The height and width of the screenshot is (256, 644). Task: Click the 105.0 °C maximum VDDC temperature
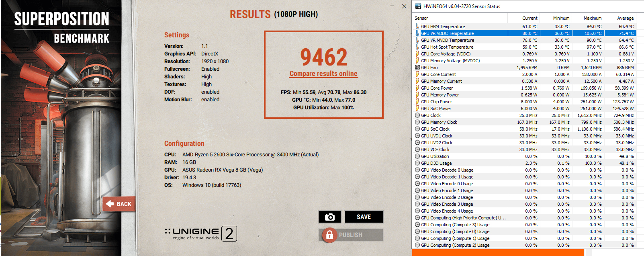[593, 33]
